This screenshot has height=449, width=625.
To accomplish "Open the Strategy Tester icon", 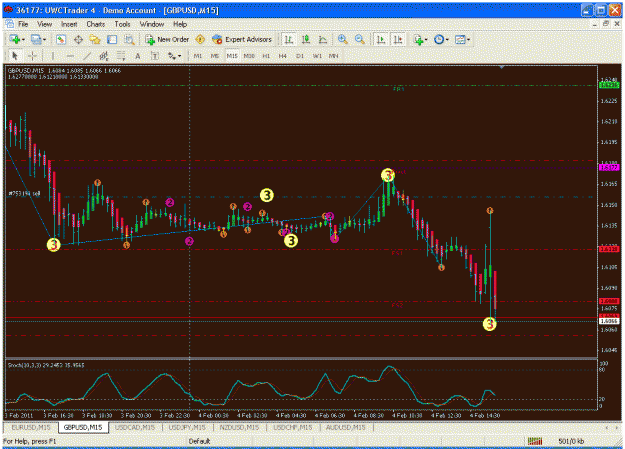I will click(x=129, y=39).
